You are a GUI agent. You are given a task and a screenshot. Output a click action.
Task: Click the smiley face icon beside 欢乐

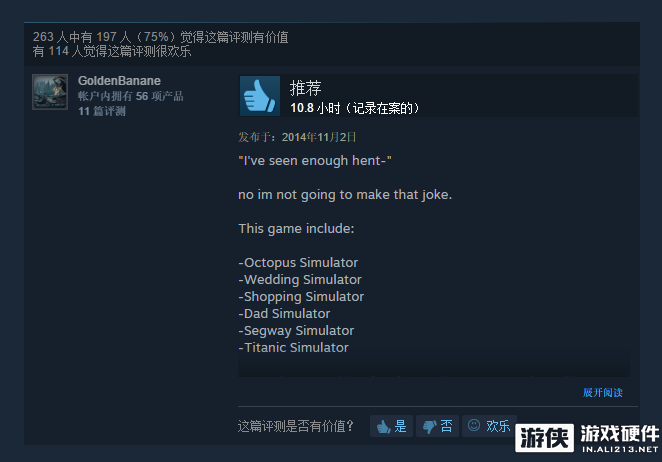click(x=474, y=425)
